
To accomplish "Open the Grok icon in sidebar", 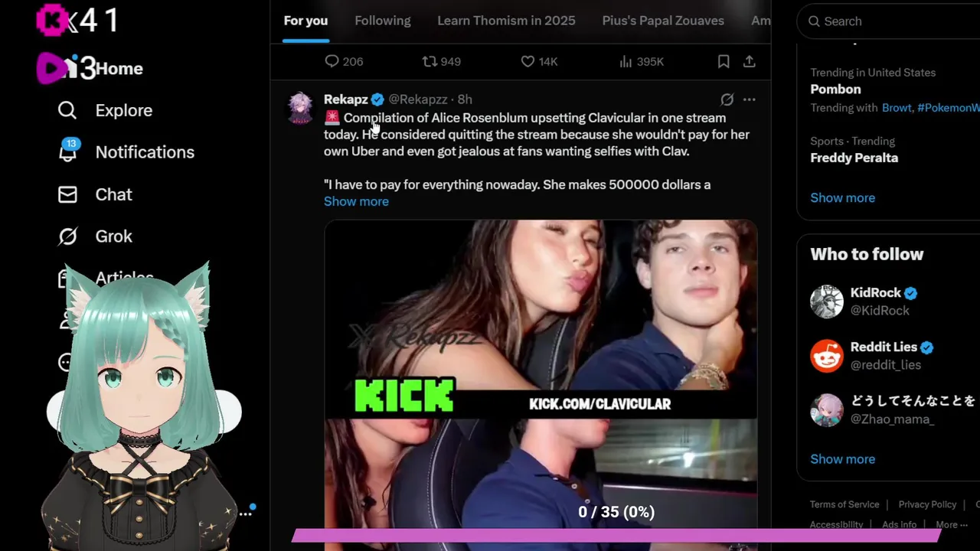I will click(67, 236).
